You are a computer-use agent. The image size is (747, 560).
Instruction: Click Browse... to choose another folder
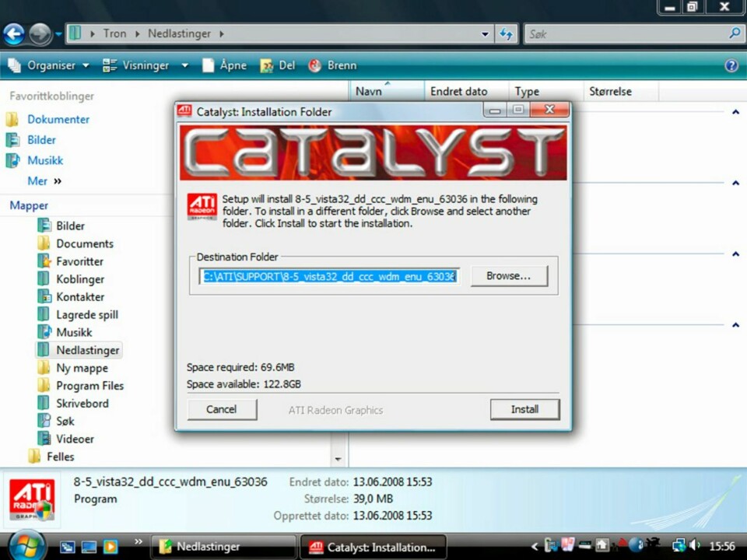509,276
